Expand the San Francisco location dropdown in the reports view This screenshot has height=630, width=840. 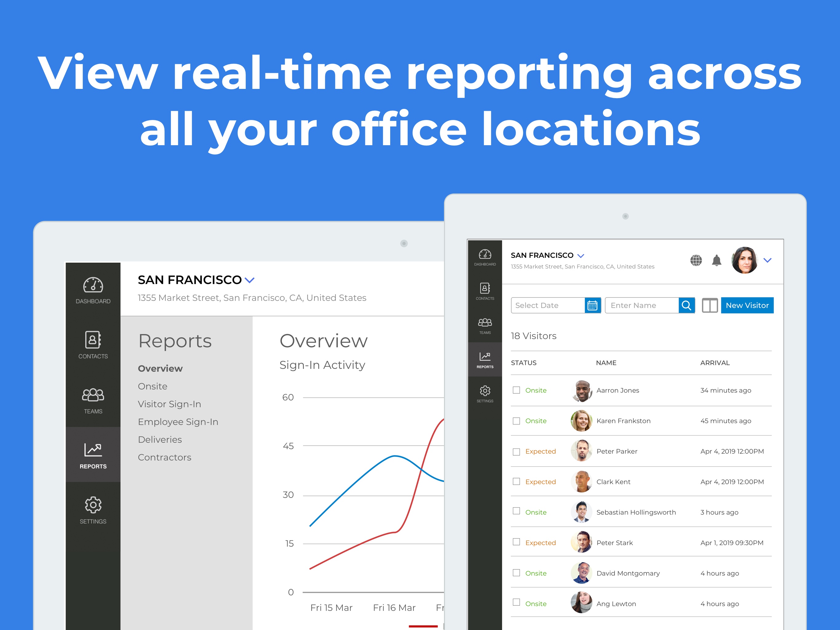[x=249, y=281]
